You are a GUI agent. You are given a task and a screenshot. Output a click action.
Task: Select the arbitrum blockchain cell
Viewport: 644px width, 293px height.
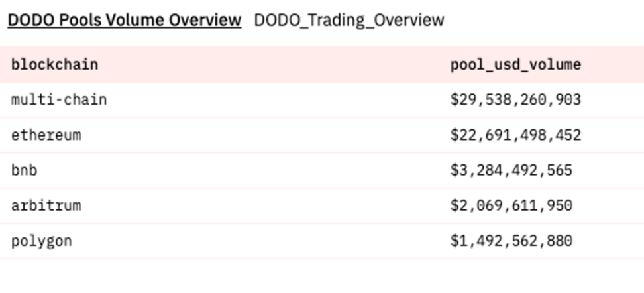pyautogui.click(x=46, y=205)
